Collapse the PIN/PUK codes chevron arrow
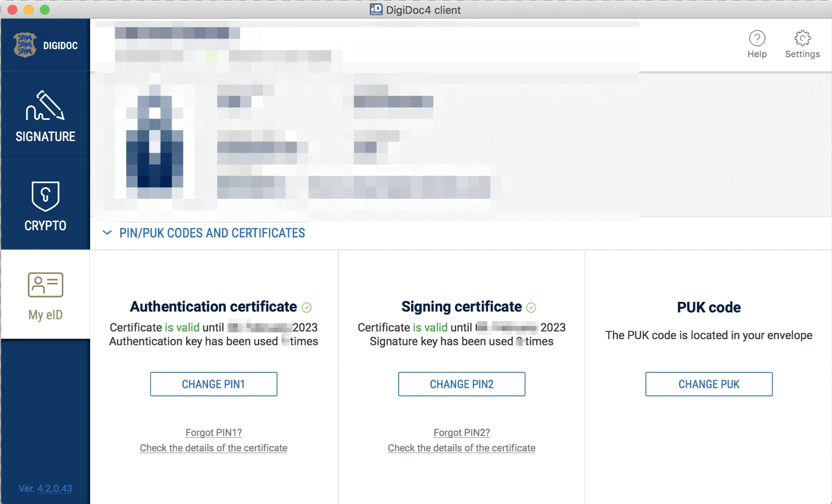The width and height of the screenshot is (832, 504). 107,233
